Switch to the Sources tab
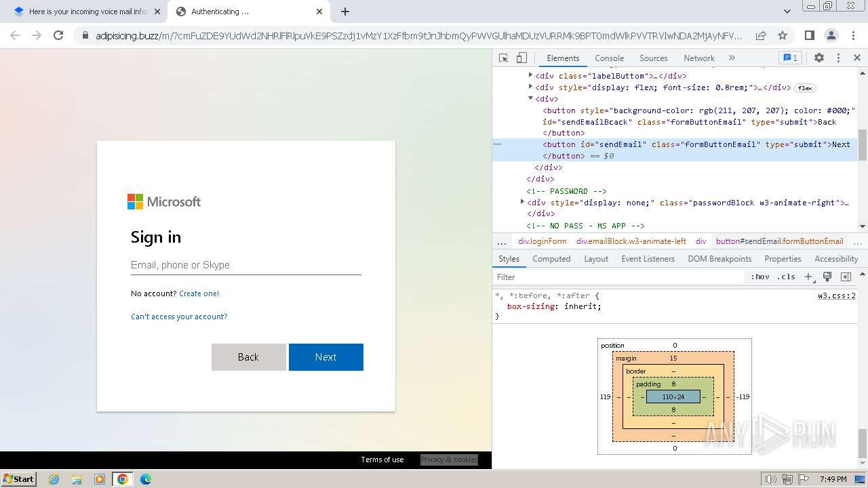This screenshot has height=488, width=868. coord(654,58)
